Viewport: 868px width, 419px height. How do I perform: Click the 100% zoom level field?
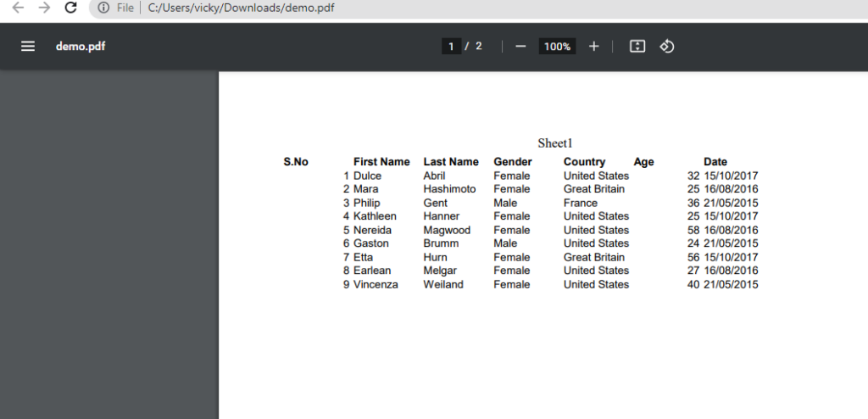[x=557, y=47]
